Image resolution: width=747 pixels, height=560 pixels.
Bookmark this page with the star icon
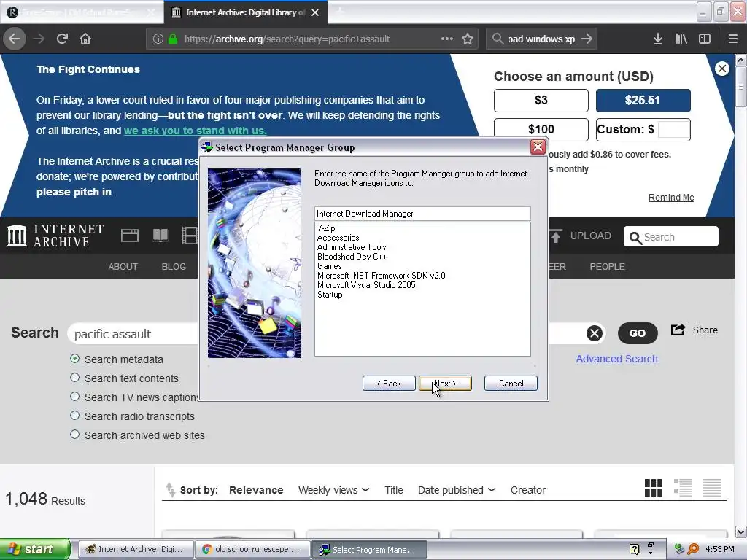[x=468, y=39]
